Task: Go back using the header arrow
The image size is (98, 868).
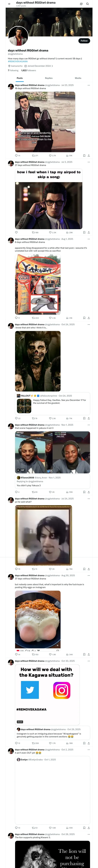Action: click(x=9, y=4)
